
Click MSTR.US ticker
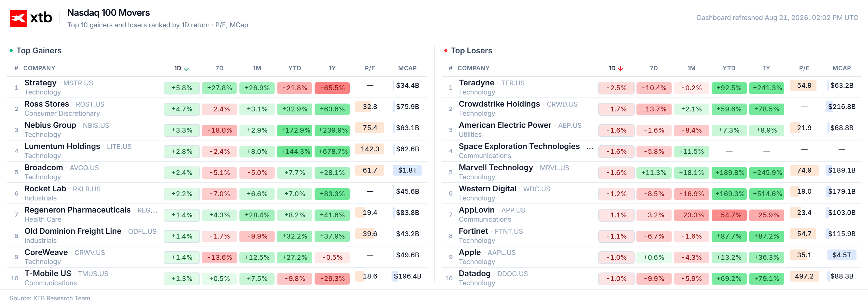pos(78,83)
